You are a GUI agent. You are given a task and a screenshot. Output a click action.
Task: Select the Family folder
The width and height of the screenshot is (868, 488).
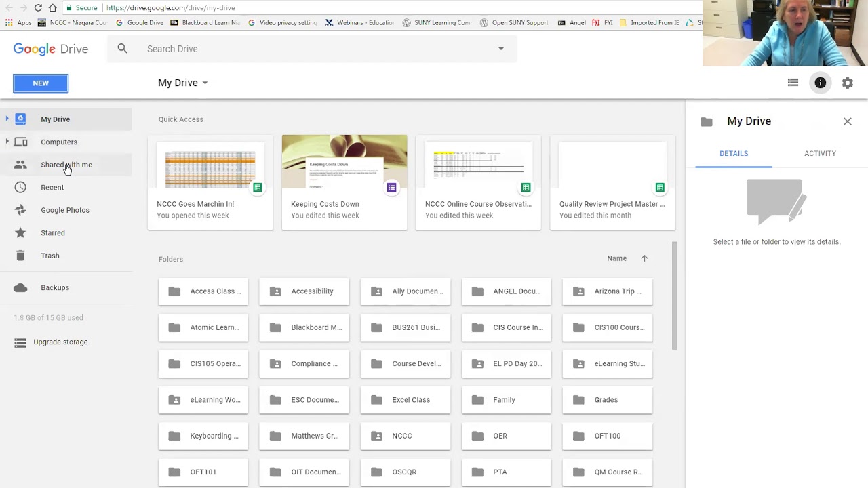point(507,400)
